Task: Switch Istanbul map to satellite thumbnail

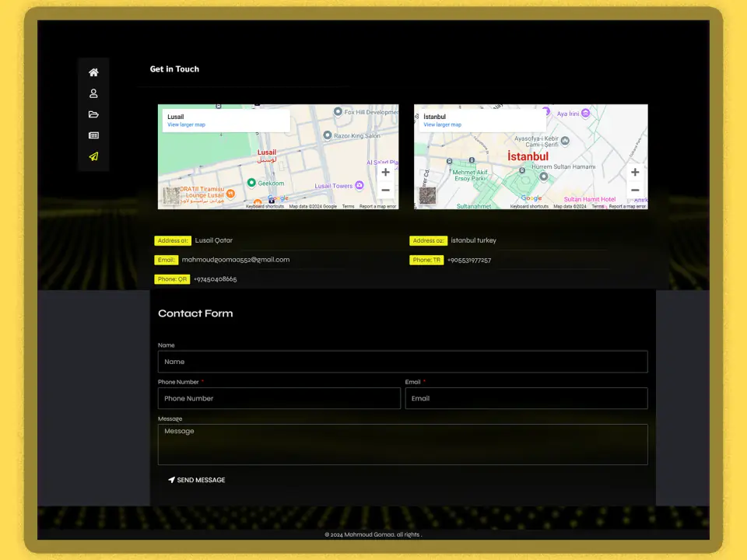Action: coord(427,196)
